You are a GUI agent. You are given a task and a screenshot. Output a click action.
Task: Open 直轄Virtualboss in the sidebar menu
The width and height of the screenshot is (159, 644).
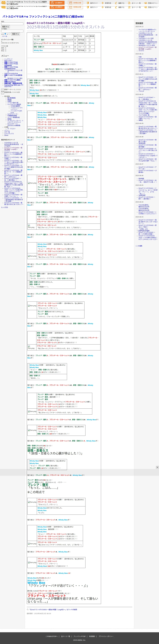click(10, 82)
